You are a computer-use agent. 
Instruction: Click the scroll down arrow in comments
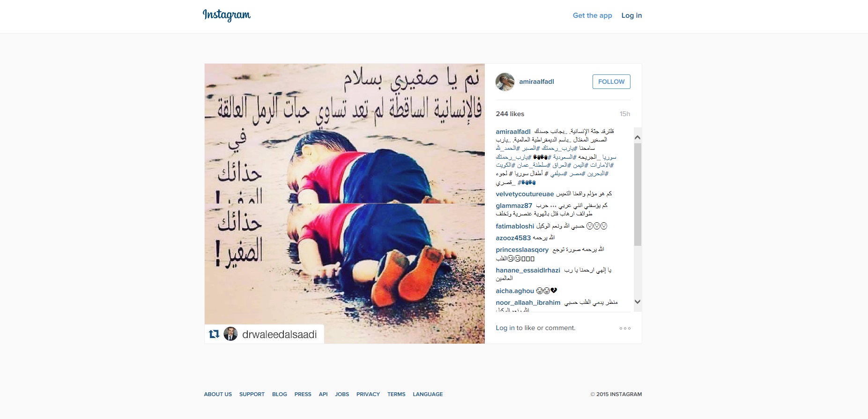pos(638,302)
